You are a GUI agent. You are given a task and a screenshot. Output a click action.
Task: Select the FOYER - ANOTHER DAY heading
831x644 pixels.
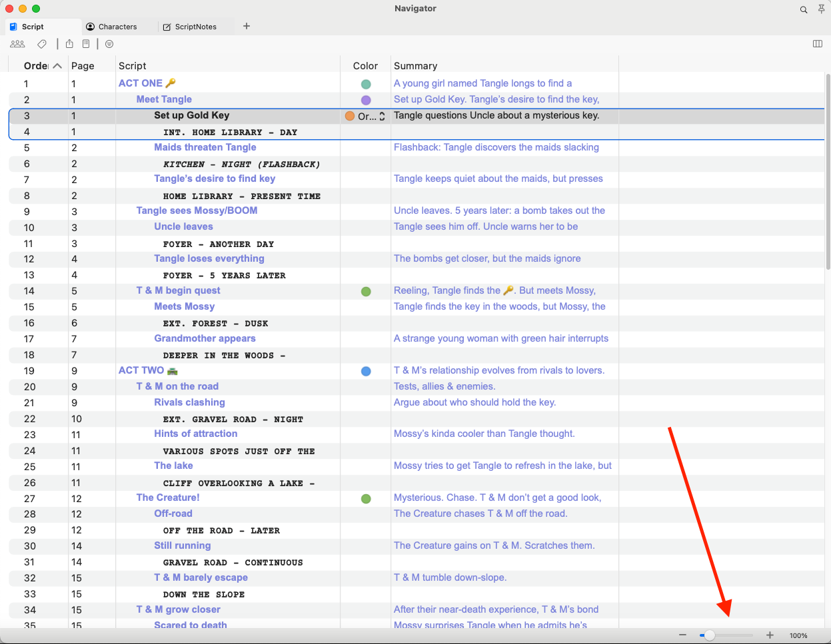219,244
